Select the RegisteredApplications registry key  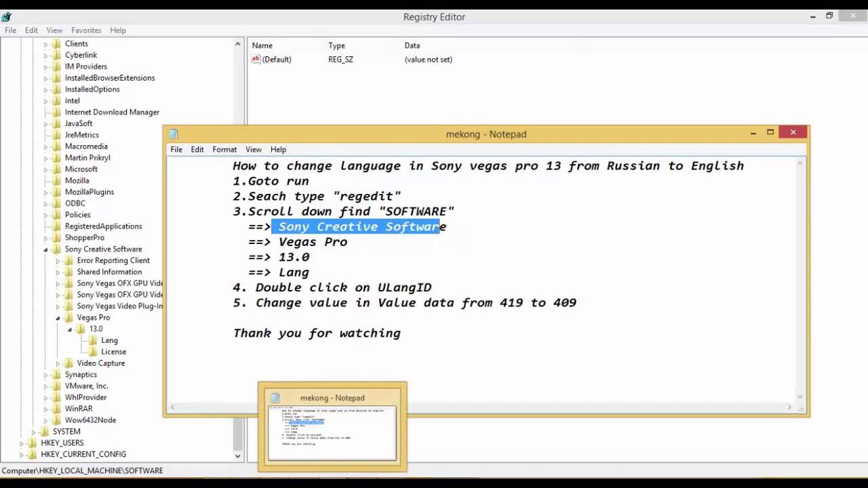point(104,226)
